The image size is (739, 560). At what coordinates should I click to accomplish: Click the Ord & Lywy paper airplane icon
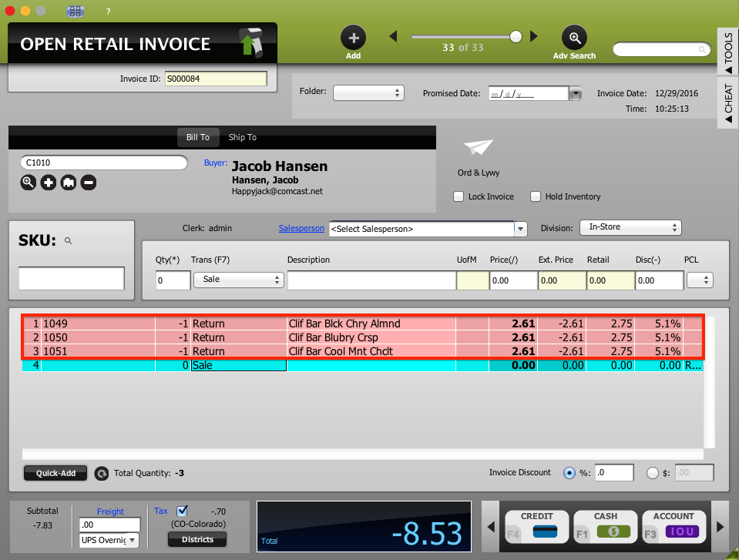point(478,149)
